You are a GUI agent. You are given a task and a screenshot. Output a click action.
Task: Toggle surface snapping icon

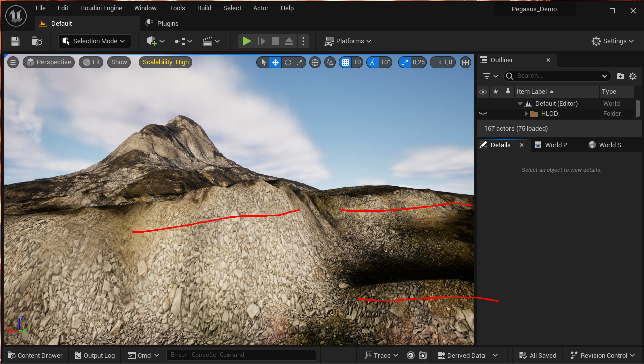tap(330, 62)
